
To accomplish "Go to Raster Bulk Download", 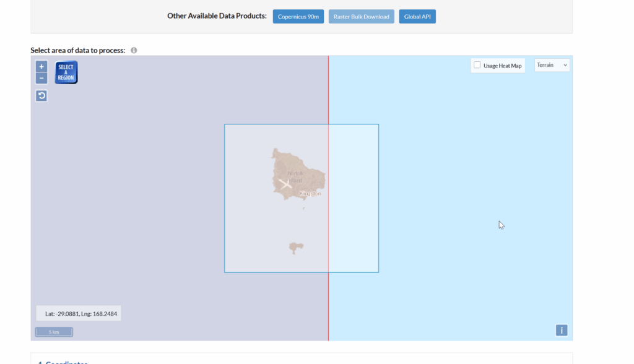I will [x=361, y=17].
